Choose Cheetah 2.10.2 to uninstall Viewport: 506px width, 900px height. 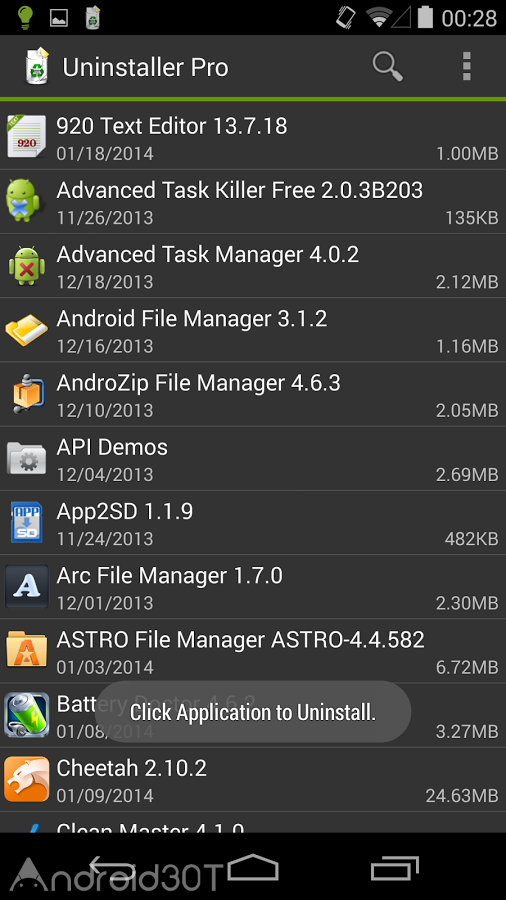click(x=253, y=779)
